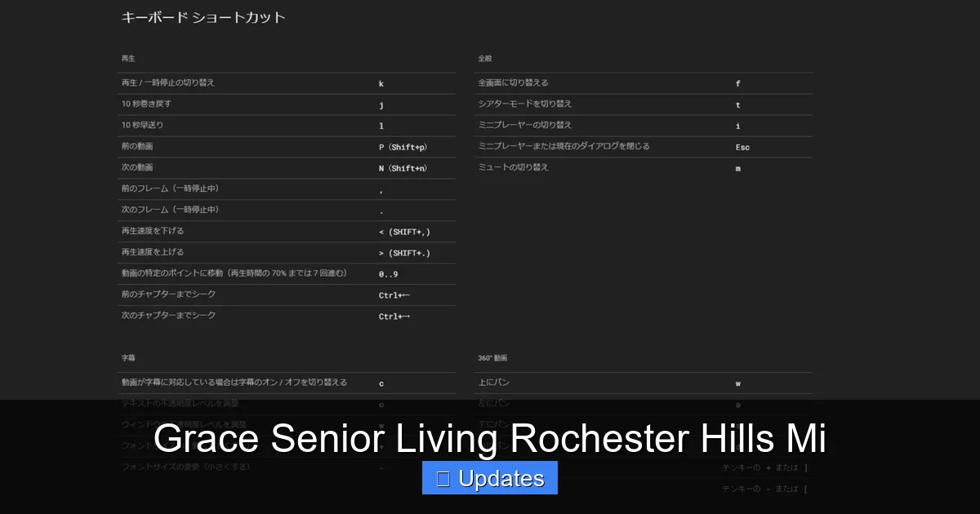Click the "t" shortcut key value

[738, 105]
